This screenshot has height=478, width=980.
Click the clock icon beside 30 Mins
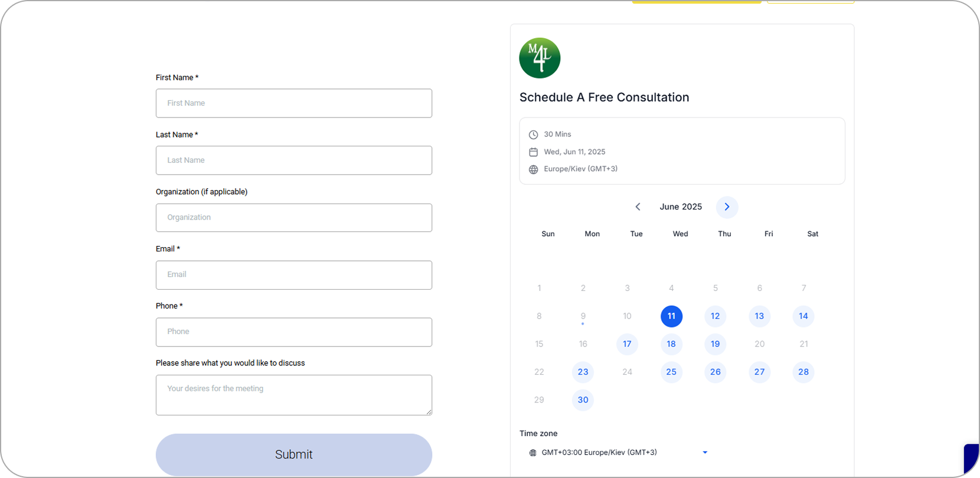point(533,135)
